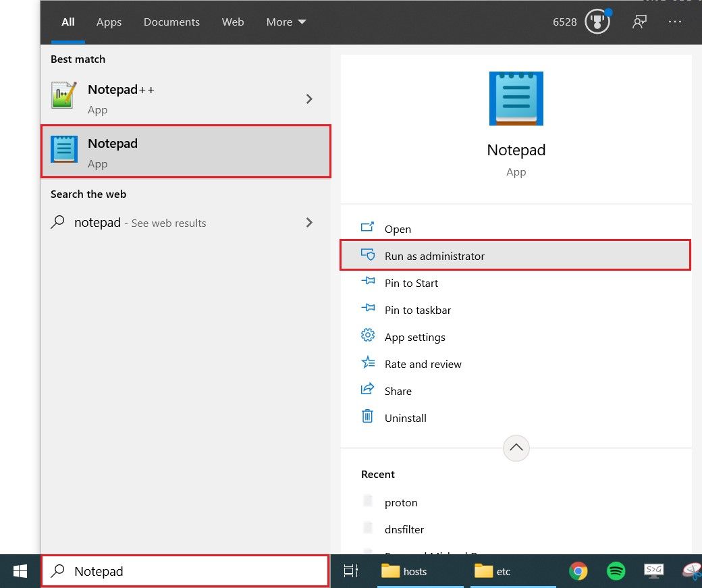Click the Open action icon
Image resolution: width=702 pixels, height=588 pixels.
[367, 227]
